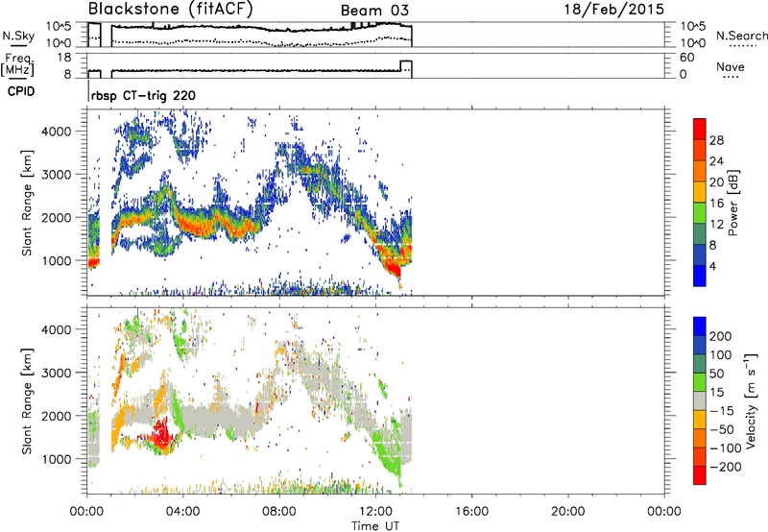The width and height of the screenshot is (768, 532).
Task: Click the 'Nave' legend label
Action: coord(730,66)
